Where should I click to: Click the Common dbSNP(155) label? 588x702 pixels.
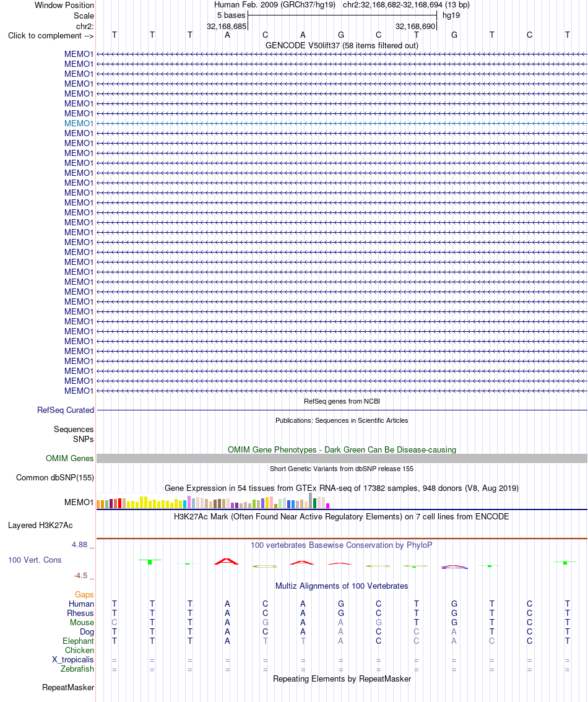pos(55,478)
